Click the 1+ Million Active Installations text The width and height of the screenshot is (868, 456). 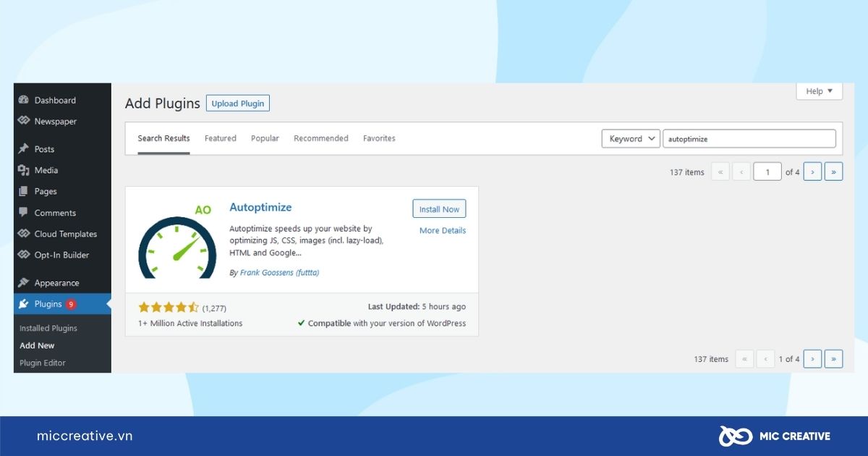click(x=190, y=324)
